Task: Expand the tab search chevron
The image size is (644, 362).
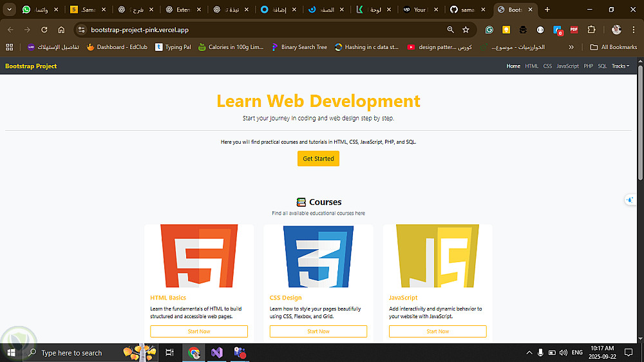Action: click(9, 10)
